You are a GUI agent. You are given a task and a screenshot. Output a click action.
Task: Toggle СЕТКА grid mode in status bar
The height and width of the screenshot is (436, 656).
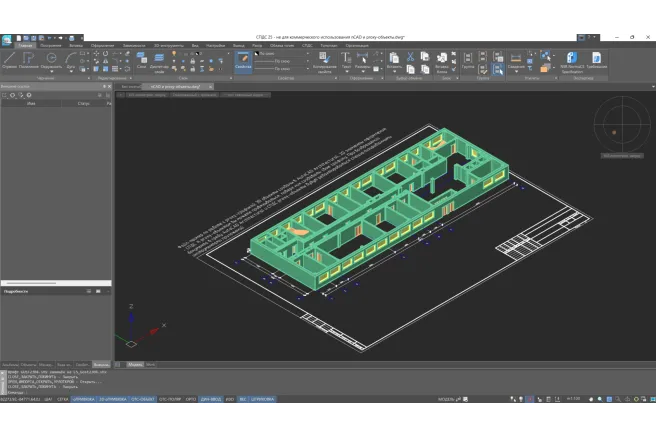(62, 399)
